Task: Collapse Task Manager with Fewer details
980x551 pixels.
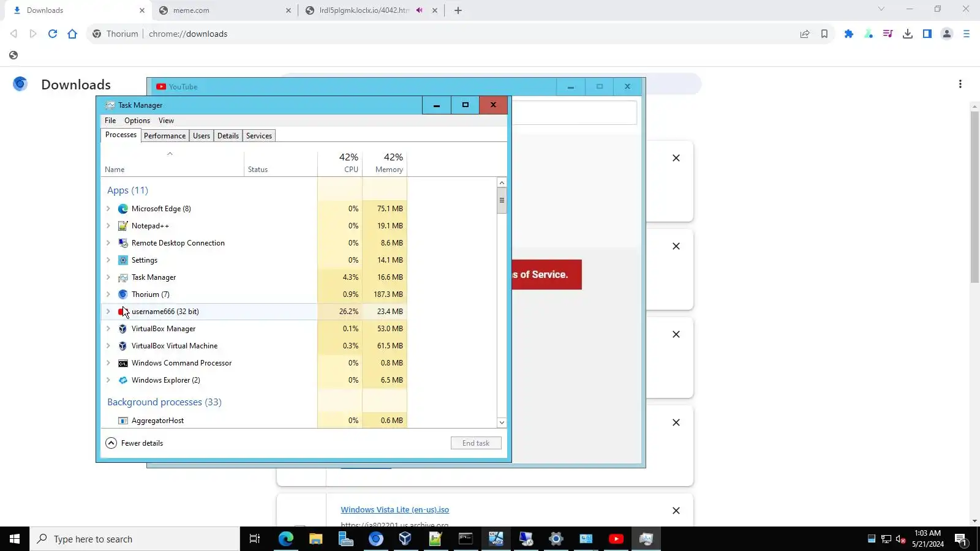Action: [x=134, y=443]
